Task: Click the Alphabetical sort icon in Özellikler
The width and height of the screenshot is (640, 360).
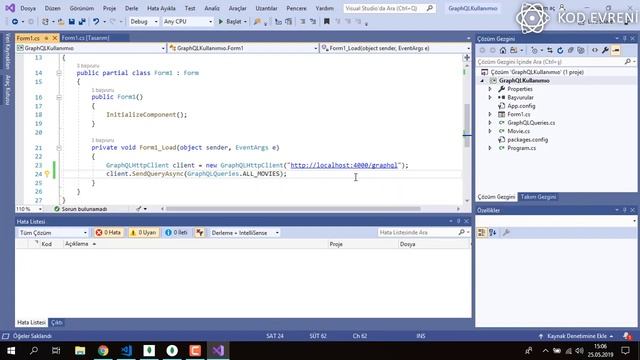Action: (x=493, y=232)
